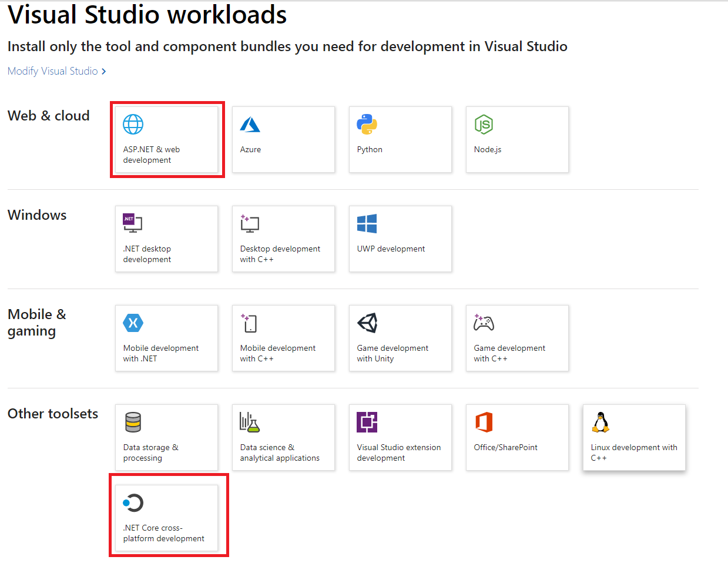This screenshot has height=570, width=728.
Task: Click the Linux penguin icon
Action: (x=600, y=422)
